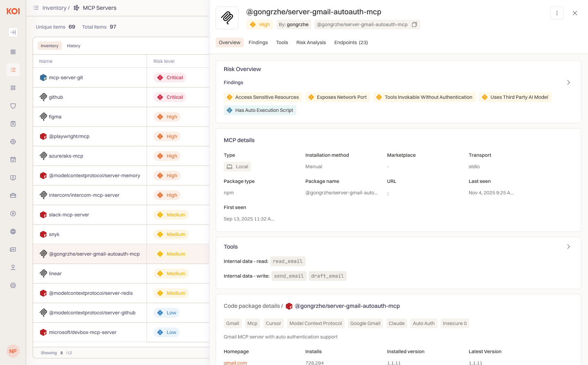The height and width of the screenshot is (365, 588).
Task: Open the dashboard grid sidebar icon
Action: [x=13, y=52]
